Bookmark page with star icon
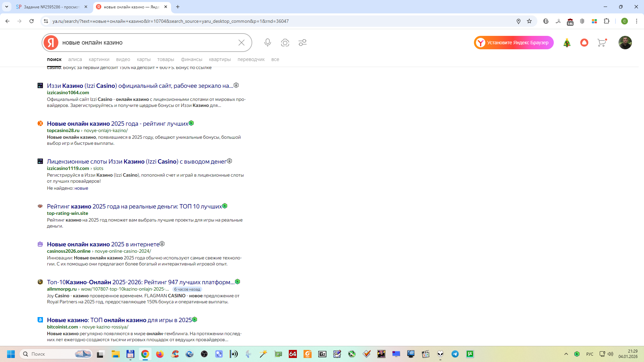Image resolution: width=644 pixels, height=362 pixels. [529, 21]
